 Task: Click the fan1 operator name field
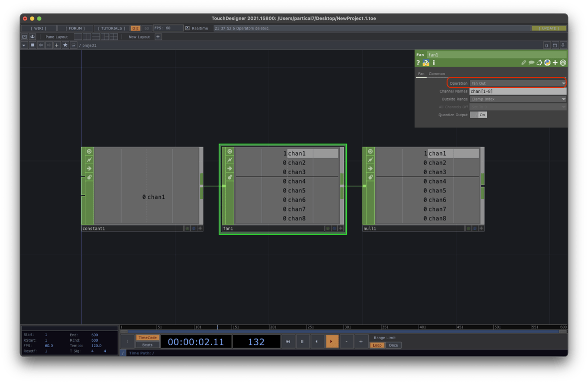496,55
